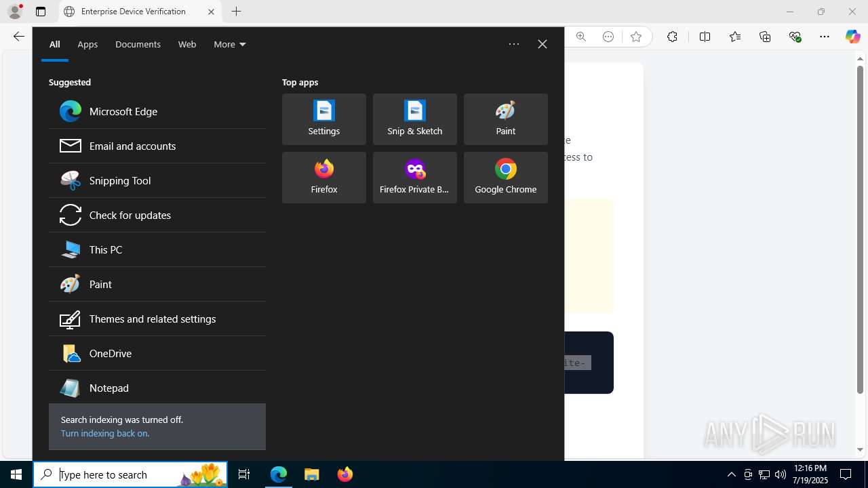868x488 pixels.
Task: Launch Snipping Tool from suggestions
Action: click(157, 180)
